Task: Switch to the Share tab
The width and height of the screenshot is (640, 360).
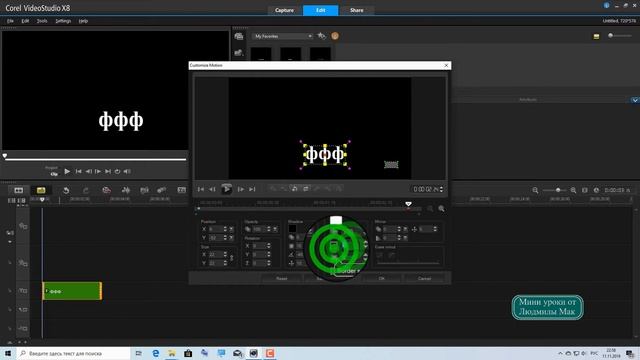Action: pos(356,10)
